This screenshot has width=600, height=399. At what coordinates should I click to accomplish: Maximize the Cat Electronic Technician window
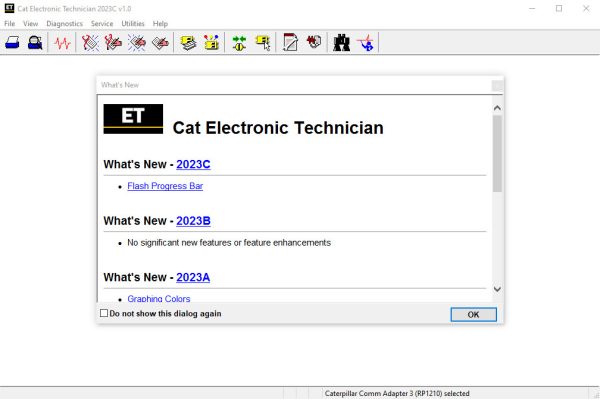pos(559,8)
